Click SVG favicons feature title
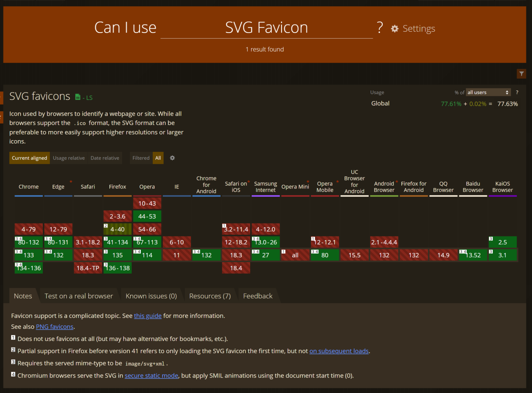Viewport: 532px width, 393px height. [x=40, y=96]
